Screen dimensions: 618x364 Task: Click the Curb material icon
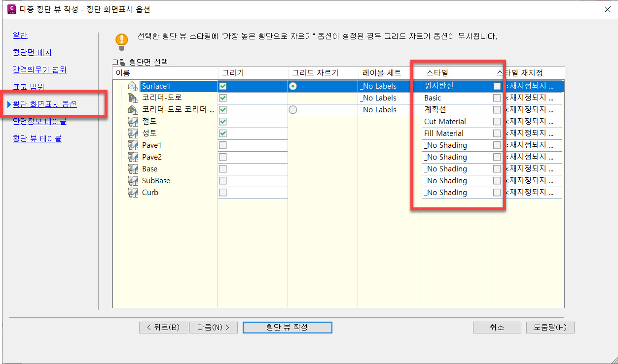click(133, 193)
